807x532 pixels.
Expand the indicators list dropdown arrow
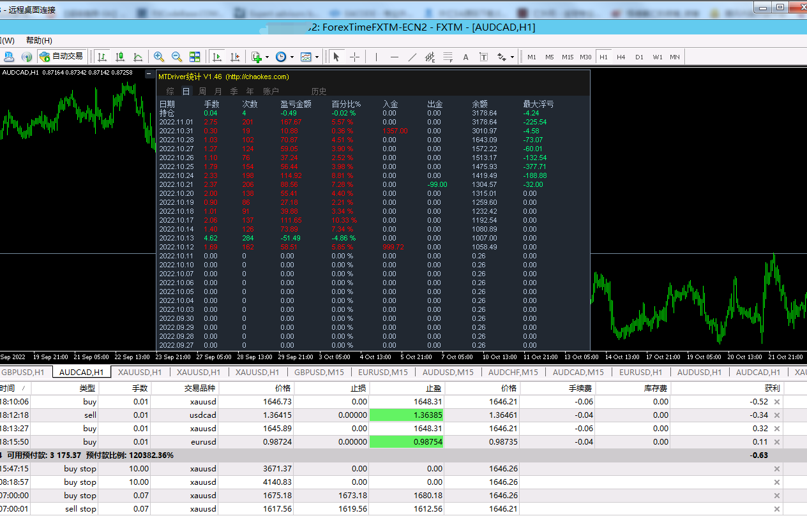267,57
